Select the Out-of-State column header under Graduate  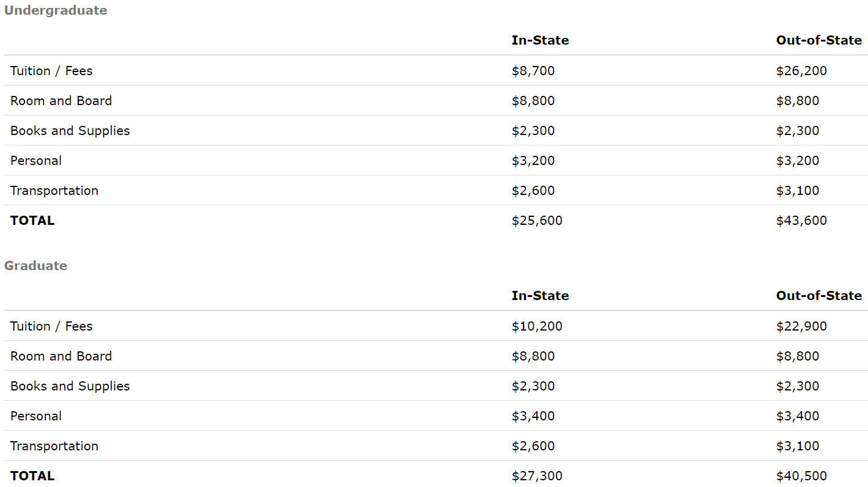click(x=819, y=296)
